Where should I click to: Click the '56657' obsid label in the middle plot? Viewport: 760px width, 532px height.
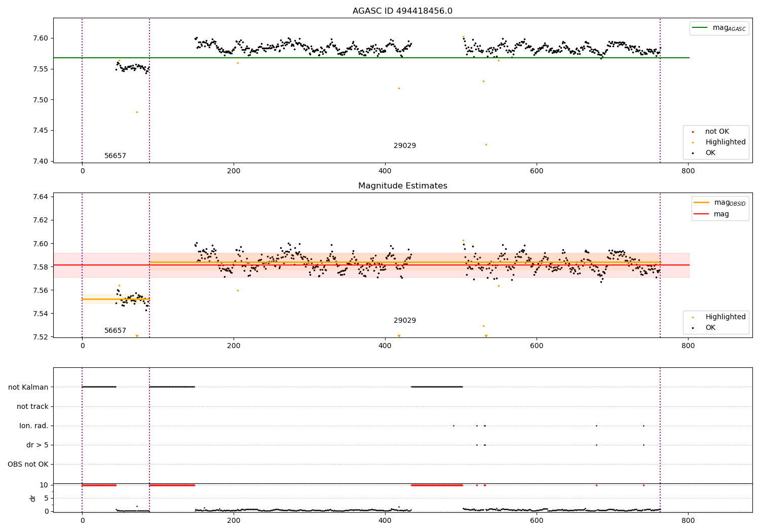[x=115, y=331]
